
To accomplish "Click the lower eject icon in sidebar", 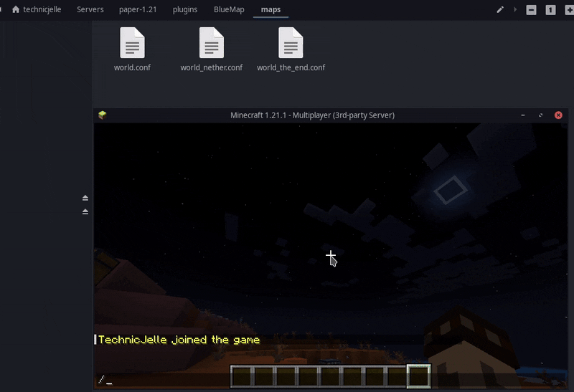I will click(85, 211).
